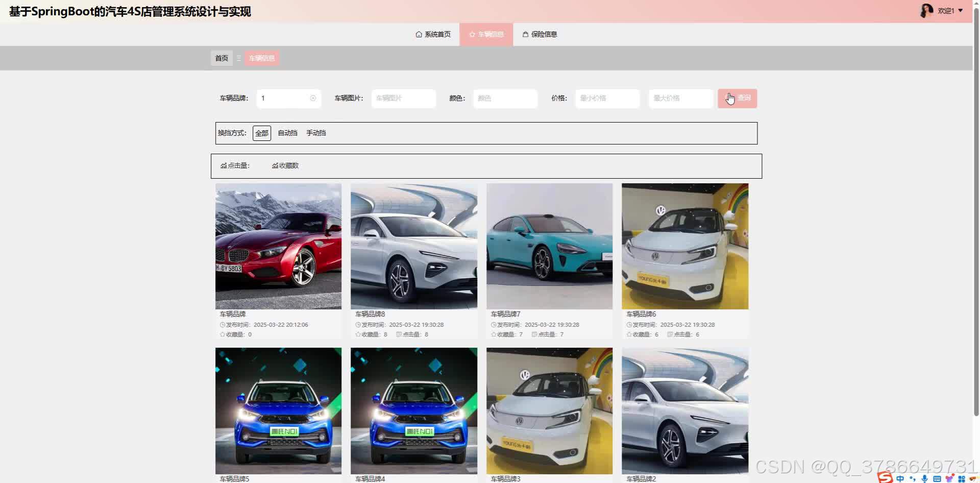
Task: Toggle Chinese/English with the 中 icon
Action: (x=900, y=478)
